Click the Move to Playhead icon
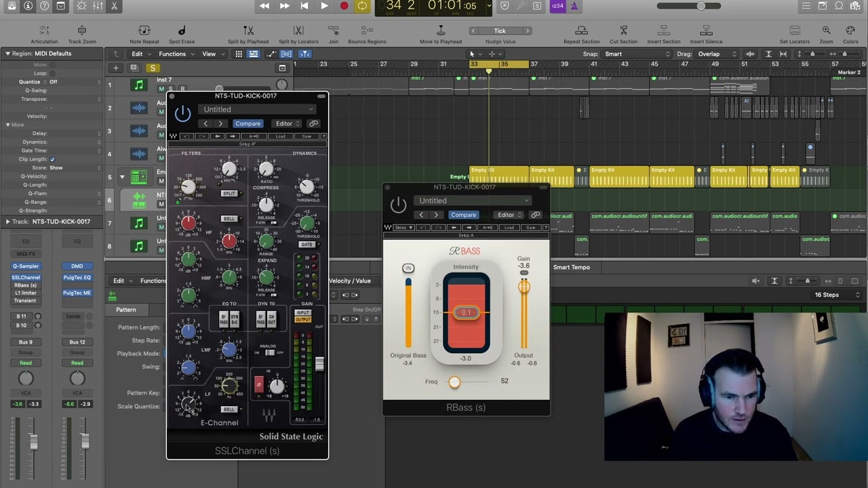 (x=441, y=30)
